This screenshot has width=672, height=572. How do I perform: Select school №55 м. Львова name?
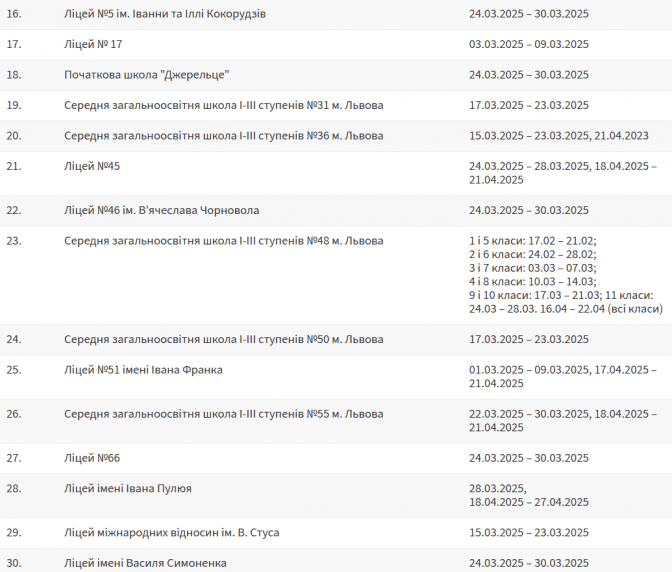pyautogui.click(x=224, y=414)
